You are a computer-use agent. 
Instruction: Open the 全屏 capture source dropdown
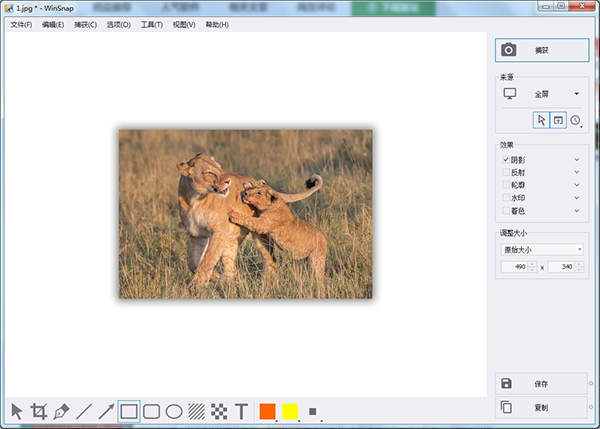543,94
